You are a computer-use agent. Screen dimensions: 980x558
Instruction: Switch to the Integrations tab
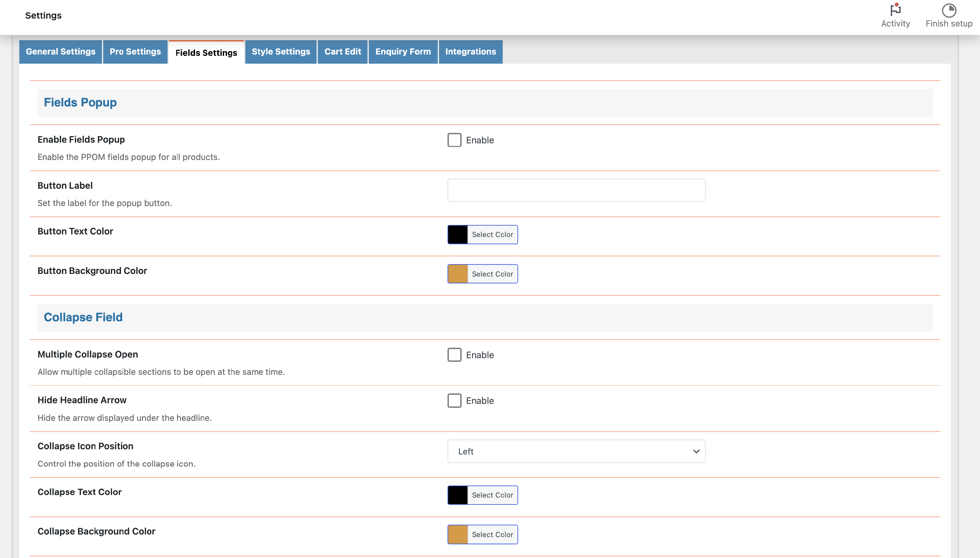[x=470, y=52]
